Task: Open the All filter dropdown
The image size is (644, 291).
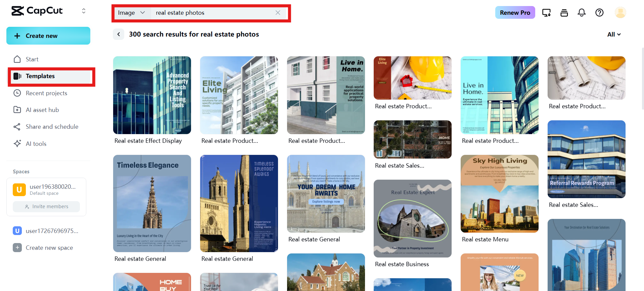Action: click(x=614, y=35)
